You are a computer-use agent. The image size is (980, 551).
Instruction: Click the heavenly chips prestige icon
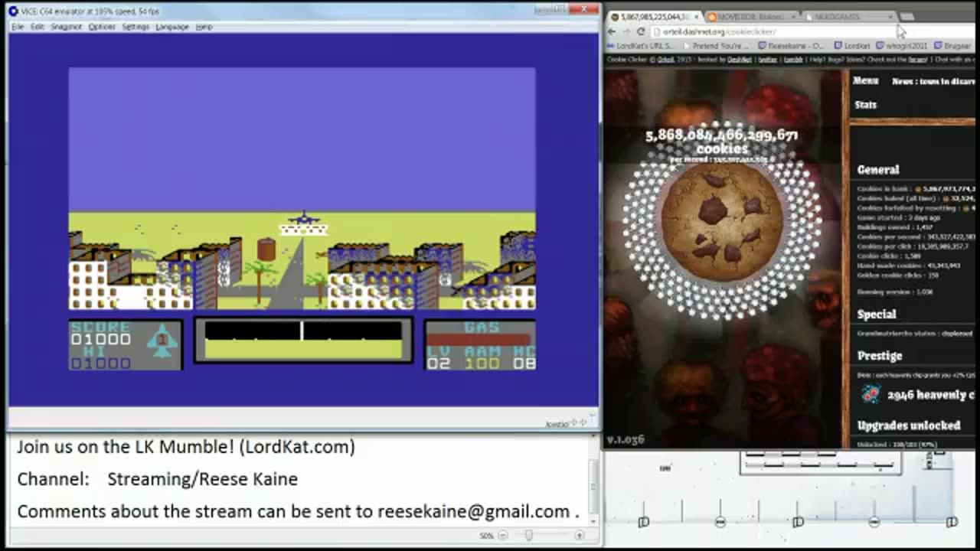(x=870, y=394)
